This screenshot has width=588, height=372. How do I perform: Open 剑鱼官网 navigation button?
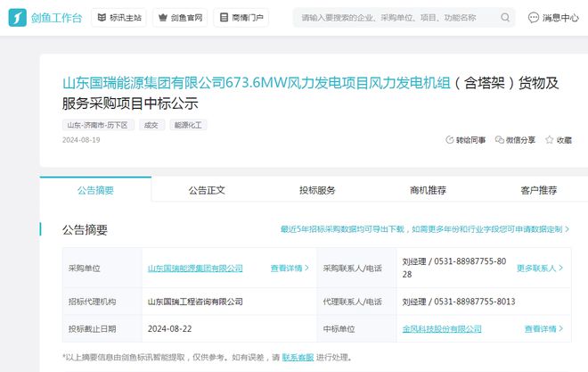pyautogui.click(x=180, y=18)
